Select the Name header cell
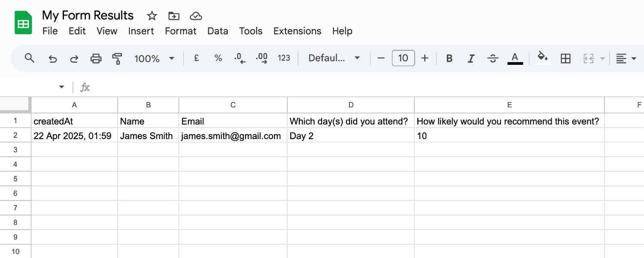The image size is (644, 258). 148,121
